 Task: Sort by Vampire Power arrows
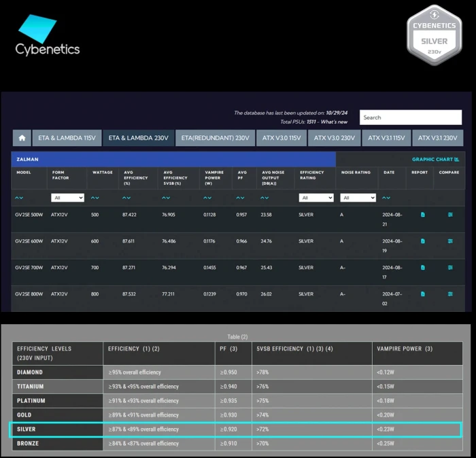coord(207,198)
